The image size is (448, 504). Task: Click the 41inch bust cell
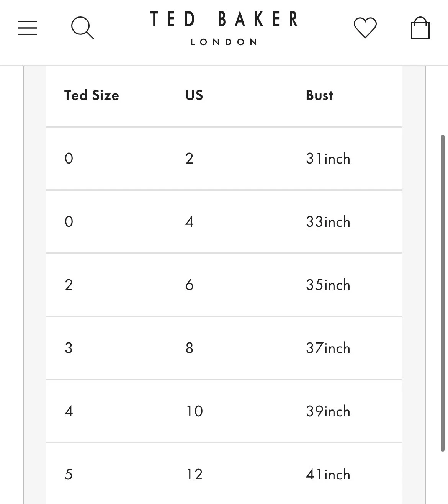(328, 475)
